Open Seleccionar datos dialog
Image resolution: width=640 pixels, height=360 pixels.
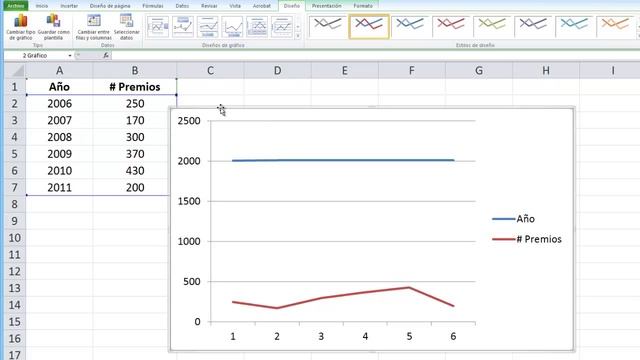coord(127,27)
